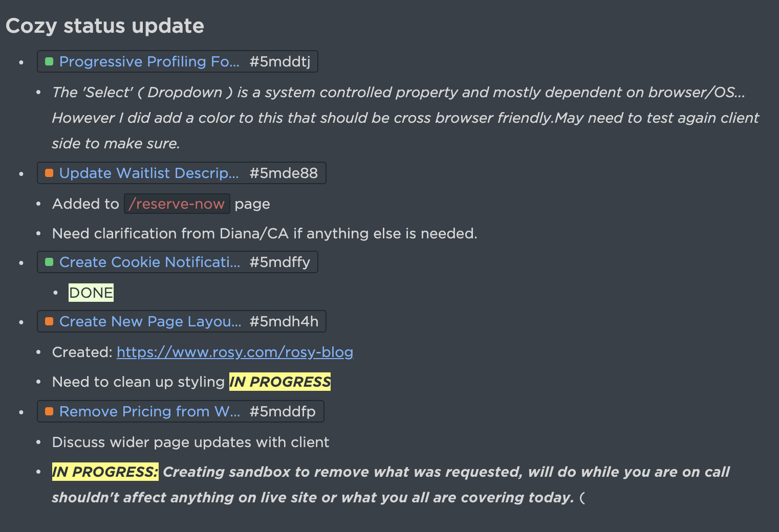Open the Update Waitlist Descrip... task link

pos(149,173)
